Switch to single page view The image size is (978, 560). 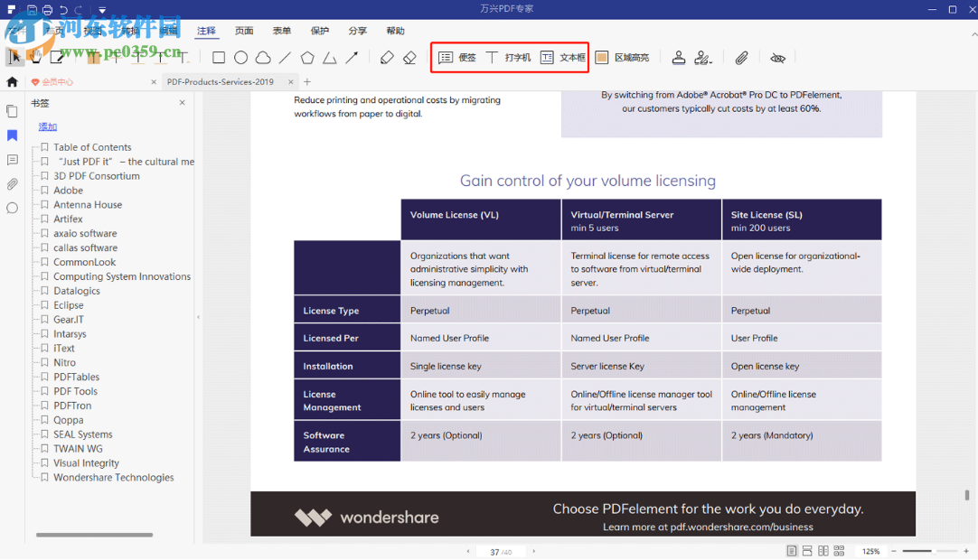792,551
